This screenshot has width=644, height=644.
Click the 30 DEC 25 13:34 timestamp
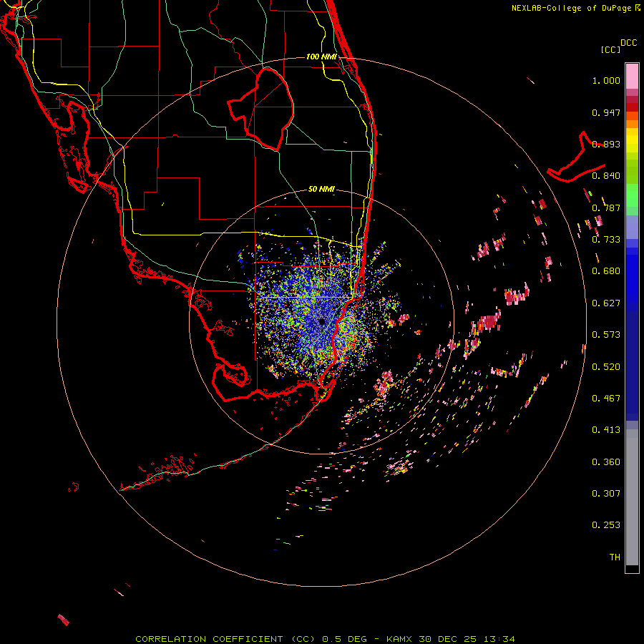[x=467, y=639]
